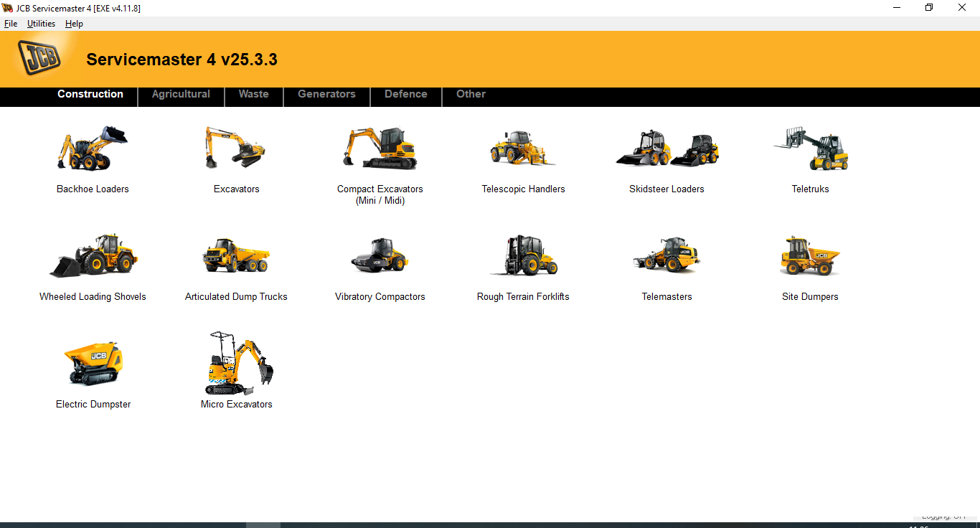The height and width of the screenshot is (528, 980).
Task: Open the Teletruks machine icon
Action: pos(811,148)
